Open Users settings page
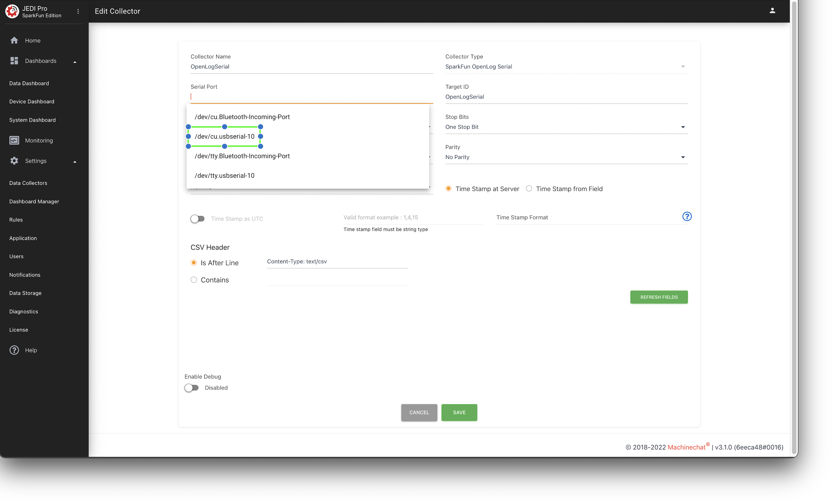 [x=16, y=257]
